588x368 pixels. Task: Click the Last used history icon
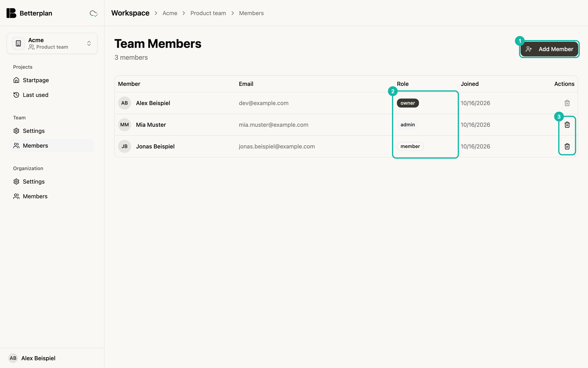point(16,95)
